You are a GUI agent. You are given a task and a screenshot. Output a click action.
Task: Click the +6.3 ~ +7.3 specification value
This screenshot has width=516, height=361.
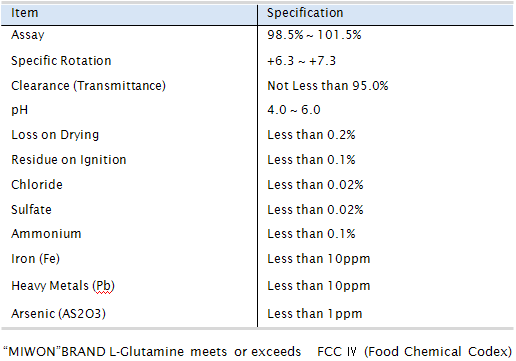(x=301, y=61)
